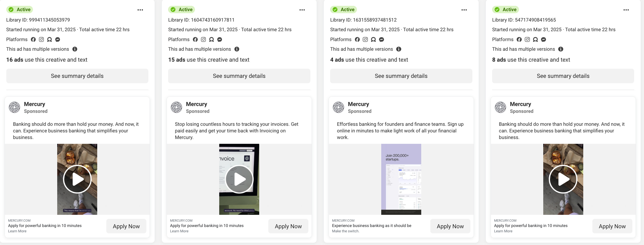This screenshot has height=245, width=644.
Task: Click Instagram platform icon in ad 547174908419565
Action: [527, 39]
